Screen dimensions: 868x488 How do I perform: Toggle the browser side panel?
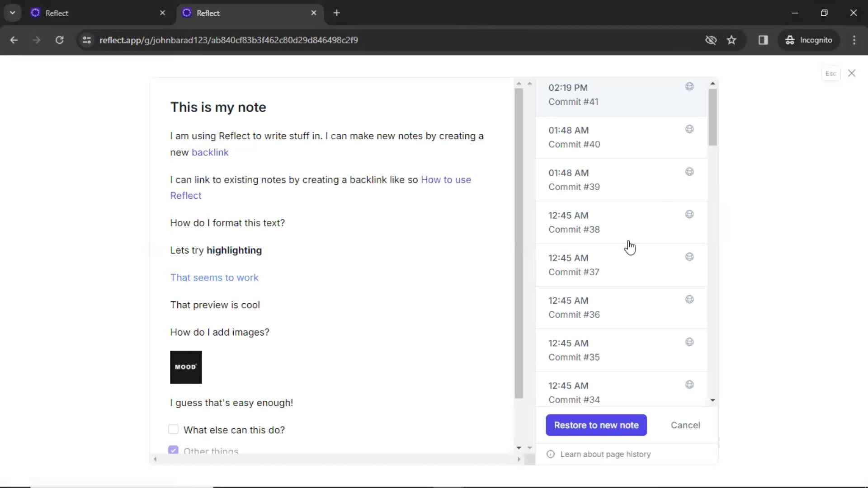coord(763,40)
